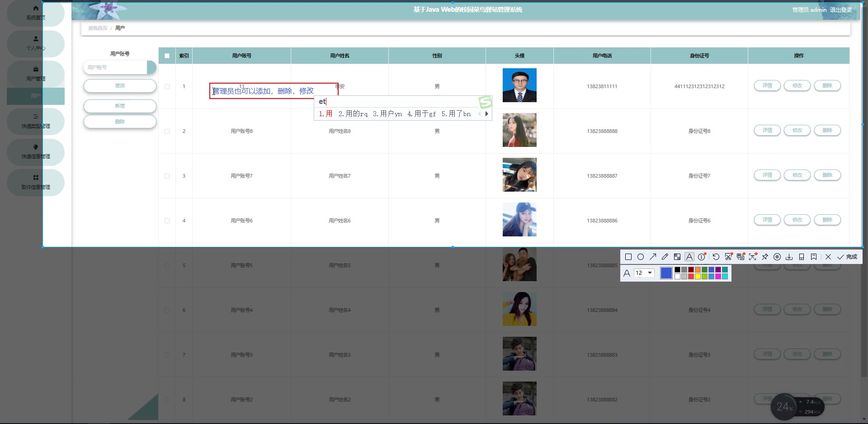Click the 删除 button under 新增
868x424 pixels.
120,122
